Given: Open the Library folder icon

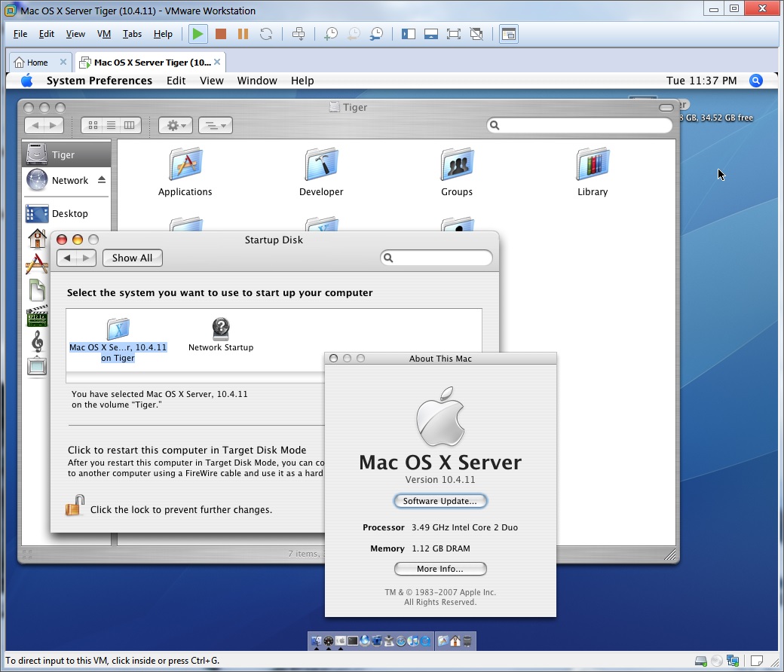Looking at the screenshot, I should [x=593, y=172].
